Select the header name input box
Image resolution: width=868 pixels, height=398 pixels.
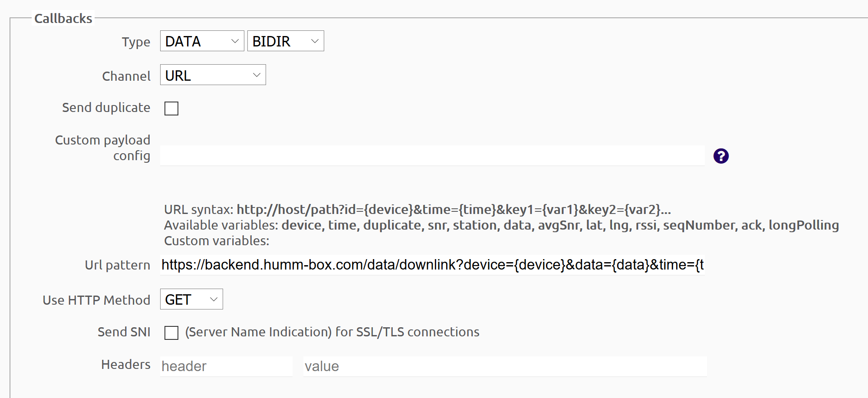(x=226, y=366)
